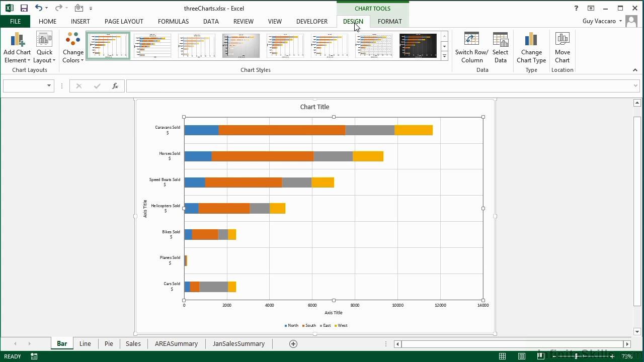Click the Undo arrow icon
644x362 pixels.
tap(39, 8)
